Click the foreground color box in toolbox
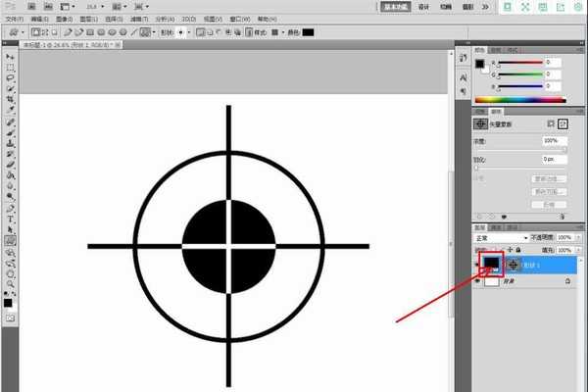The height and width of the screenshot is (392, 588). pos(8,303)
